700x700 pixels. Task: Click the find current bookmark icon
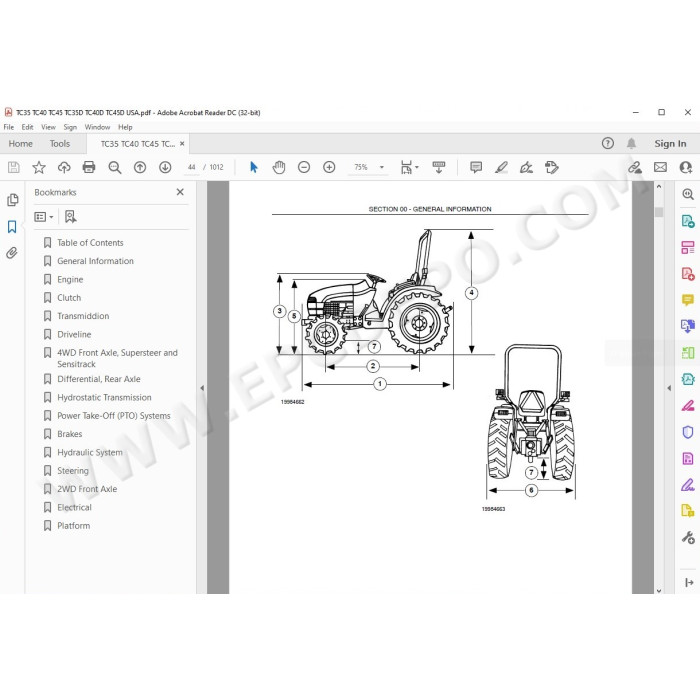(71, 217)
